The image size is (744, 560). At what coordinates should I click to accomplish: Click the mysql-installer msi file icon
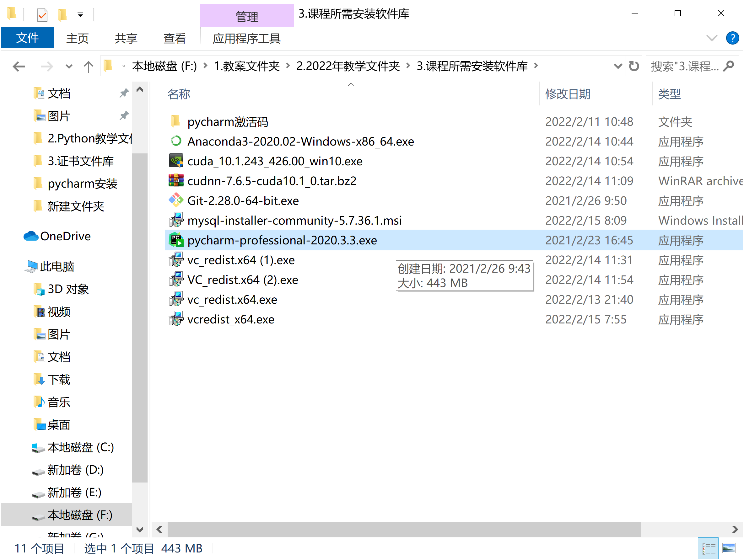pyautogui.click(x=175, y=220)
